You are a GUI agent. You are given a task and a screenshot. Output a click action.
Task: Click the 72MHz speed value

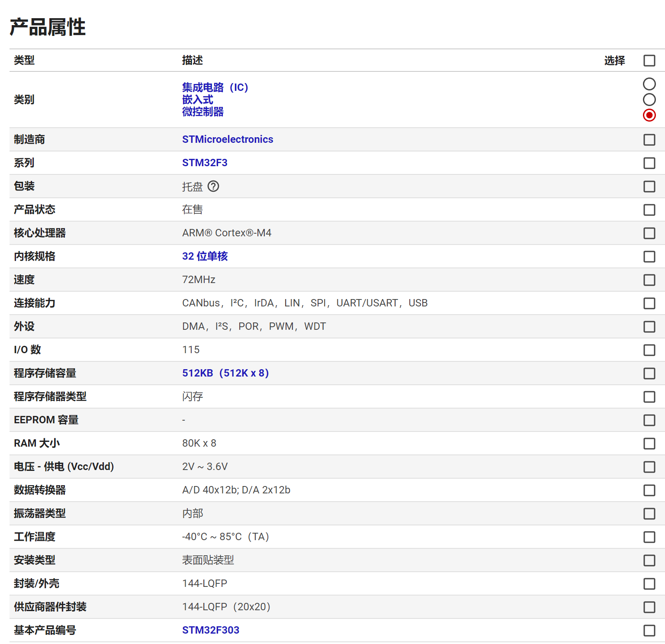[199, 280]
